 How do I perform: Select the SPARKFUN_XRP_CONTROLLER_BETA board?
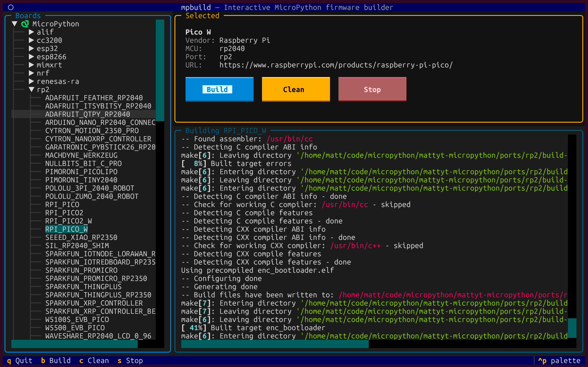click(x=100, y=311)
